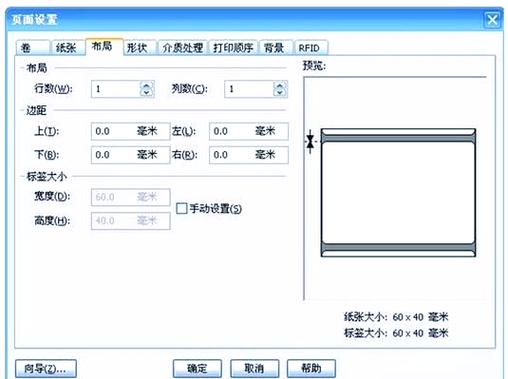This screenshot has width=508, height=379.
Task: Open the RFID tab
Action: 310,48
